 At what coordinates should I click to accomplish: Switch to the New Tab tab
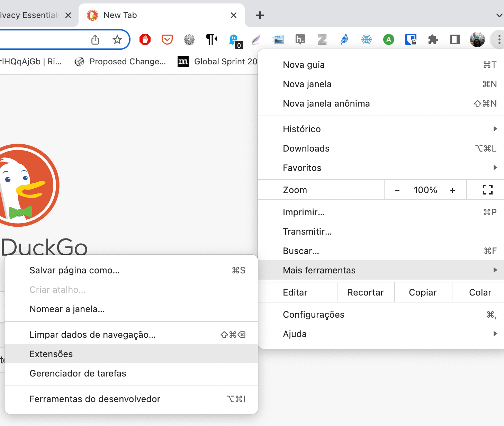pos(162,15)
